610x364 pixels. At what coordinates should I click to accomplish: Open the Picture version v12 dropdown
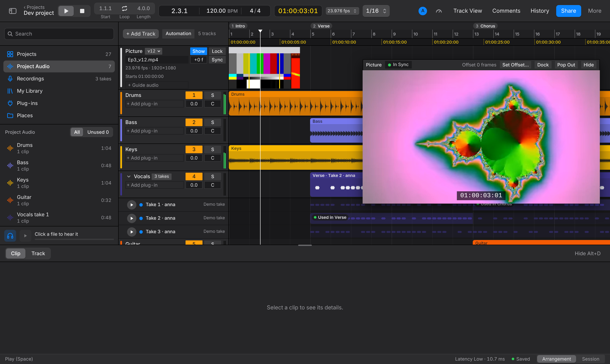[153, 51]
